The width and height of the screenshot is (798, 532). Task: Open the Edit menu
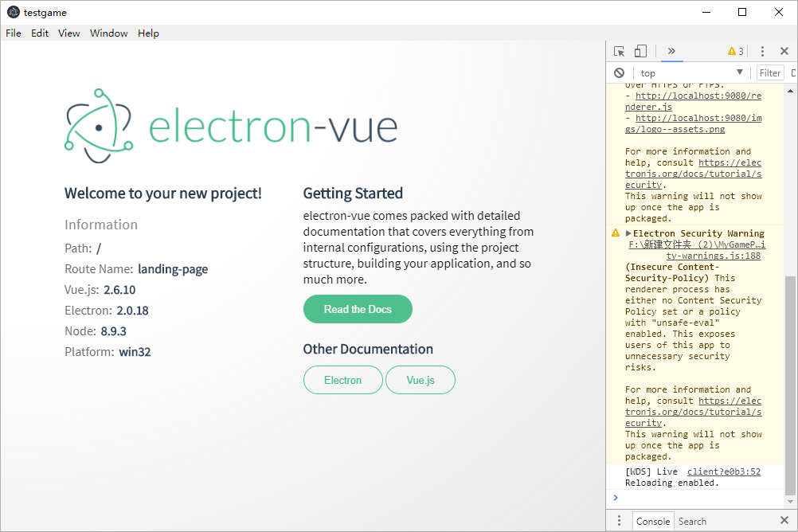click(40, 33)
